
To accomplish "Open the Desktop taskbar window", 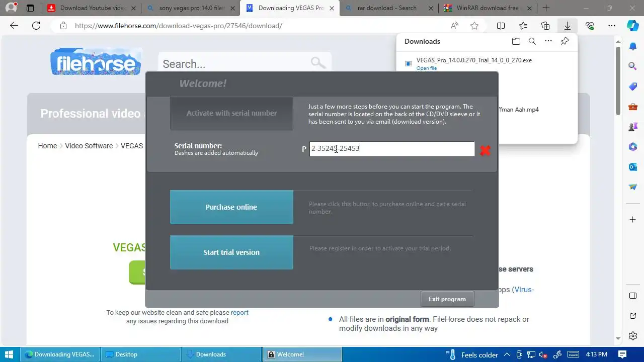I will [x=140, y=354].
